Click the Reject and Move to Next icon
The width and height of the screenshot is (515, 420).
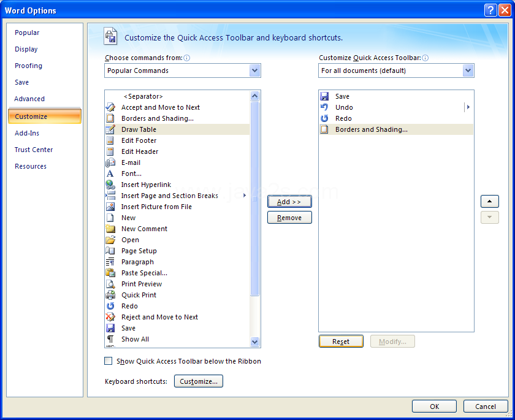pyautogui.click(x=110, y=317)
